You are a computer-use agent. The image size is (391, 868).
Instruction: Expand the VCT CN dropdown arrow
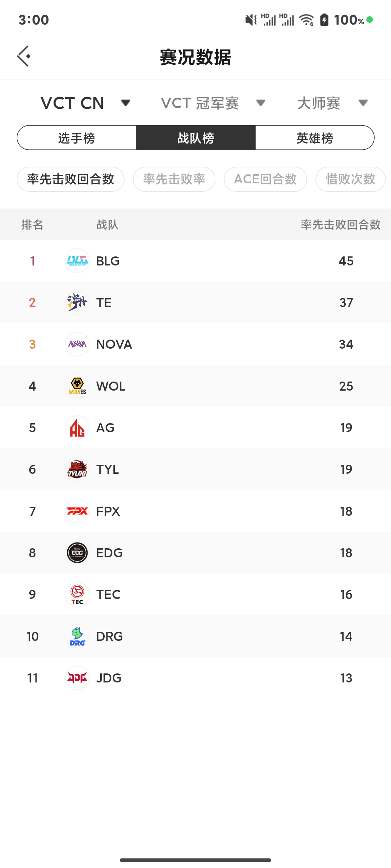(126, 103)
